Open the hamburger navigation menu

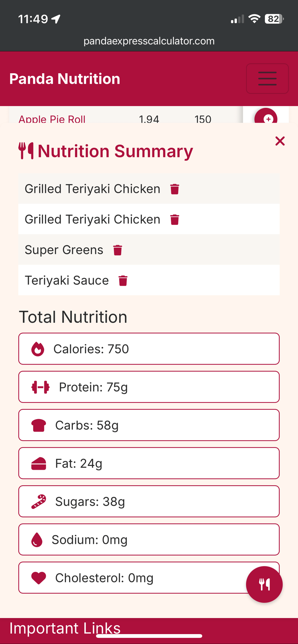[x=267, y=79]
